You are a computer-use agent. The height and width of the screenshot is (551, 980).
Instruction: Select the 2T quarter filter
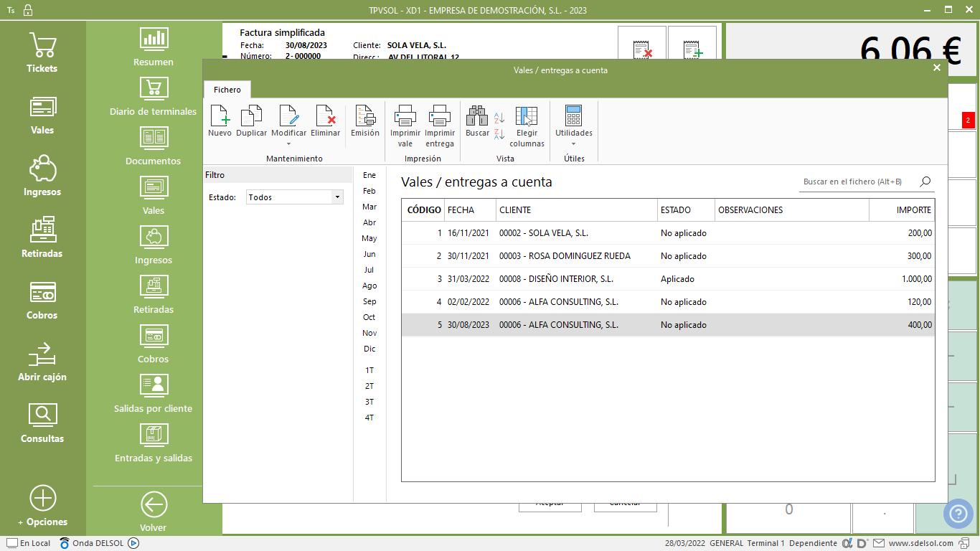[369, 386]
